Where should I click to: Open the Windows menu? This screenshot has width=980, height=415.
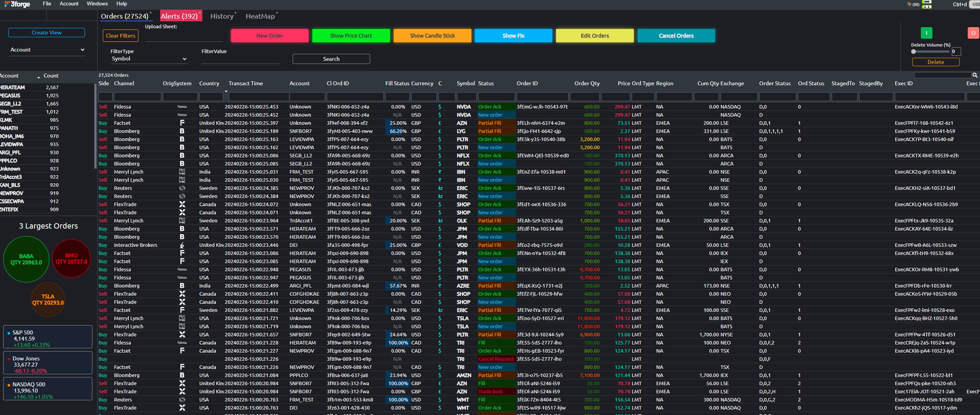[97, 4]
